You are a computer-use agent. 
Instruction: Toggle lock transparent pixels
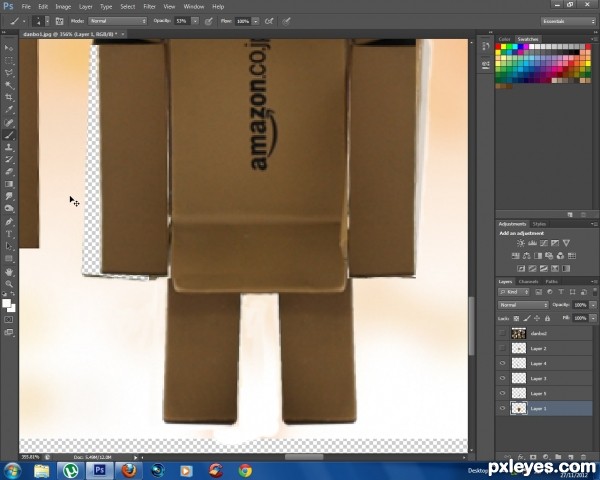coord(516,318)
